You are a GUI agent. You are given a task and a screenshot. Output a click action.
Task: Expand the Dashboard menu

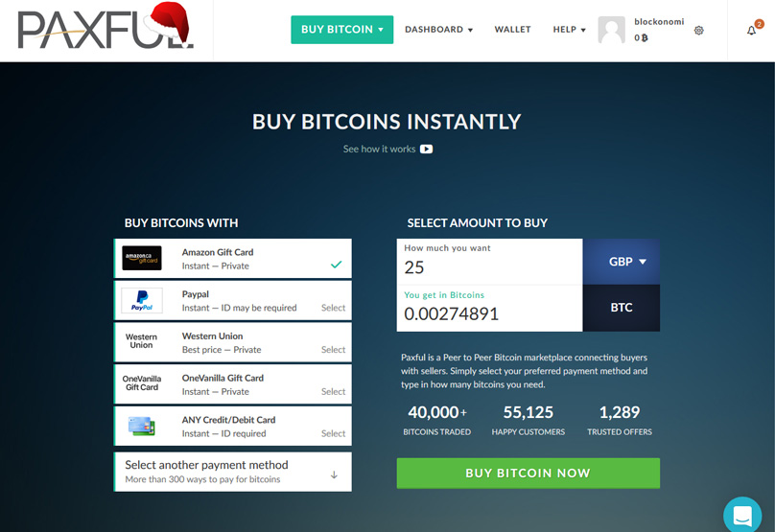click(439, 30)
